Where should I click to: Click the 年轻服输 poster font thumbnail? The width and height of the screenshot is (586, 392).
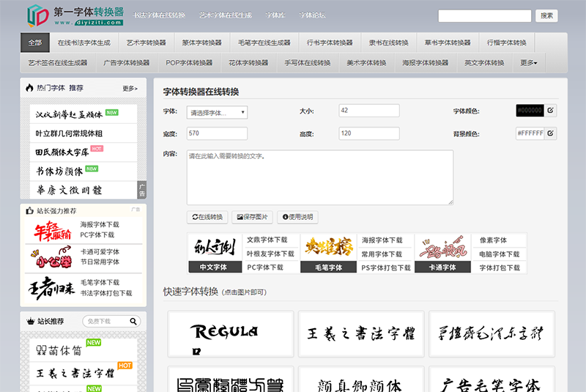[53, 231]
